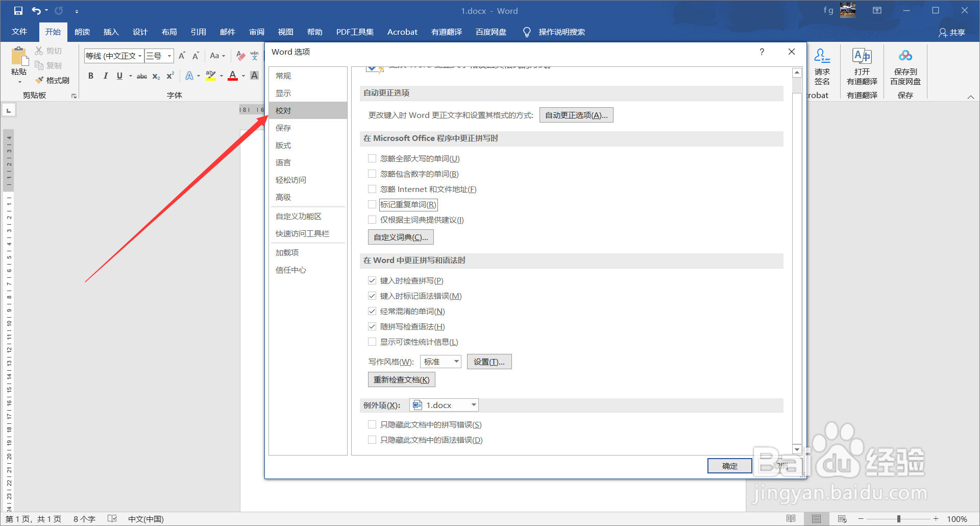This screenshot has height=526, width=980.
Task: Click 确定 (OK) button
Action: [x=729, y=466]
